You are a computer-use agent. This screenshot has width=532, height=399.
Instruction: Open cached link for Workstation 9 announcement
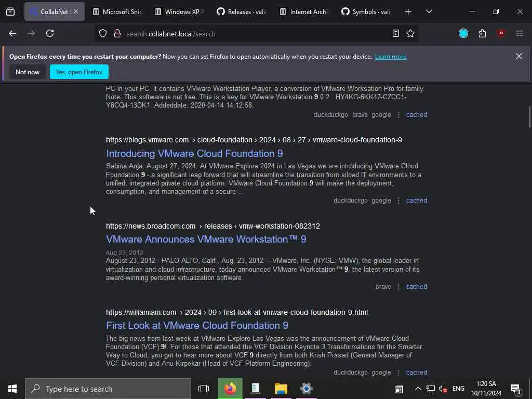(417, 287)
